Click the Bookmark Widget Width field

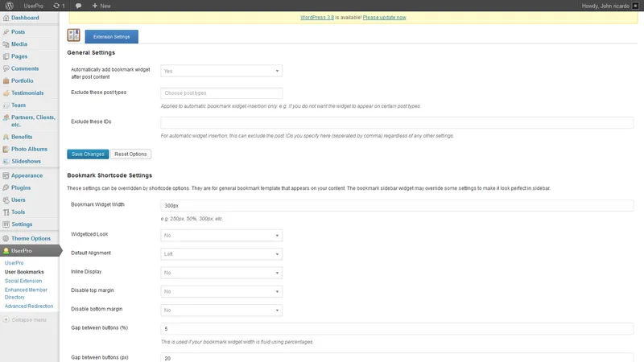pos(397,206)
